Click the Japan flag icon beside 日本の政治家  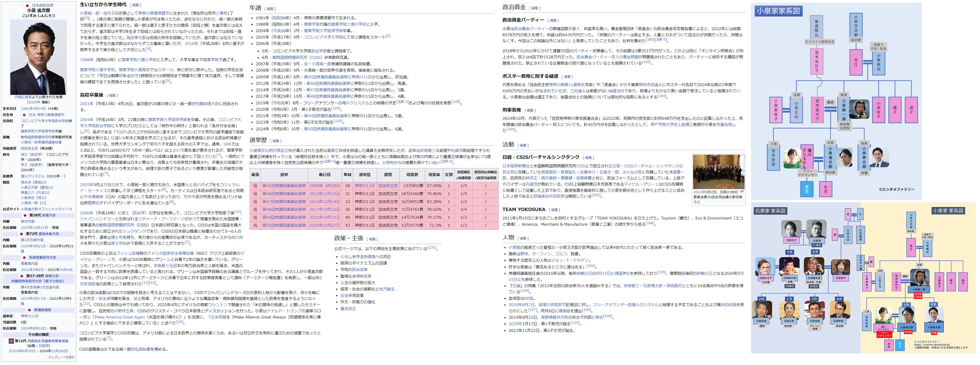point(27,6)
